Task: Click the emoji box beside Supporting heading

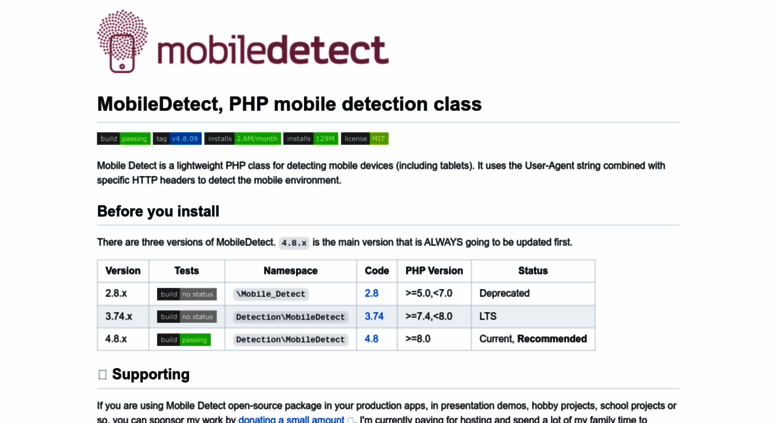Action: pos(103,374)
